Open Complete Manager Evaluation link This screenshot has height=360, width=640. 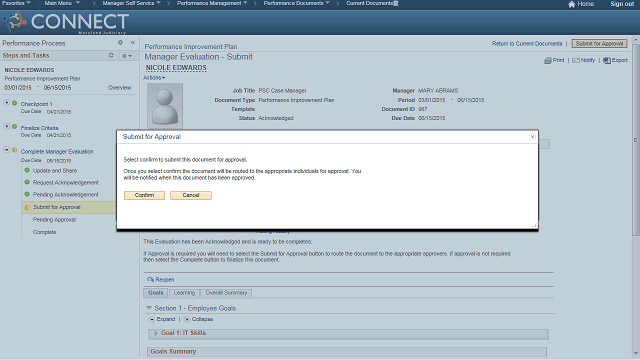[x=57, y=151]
